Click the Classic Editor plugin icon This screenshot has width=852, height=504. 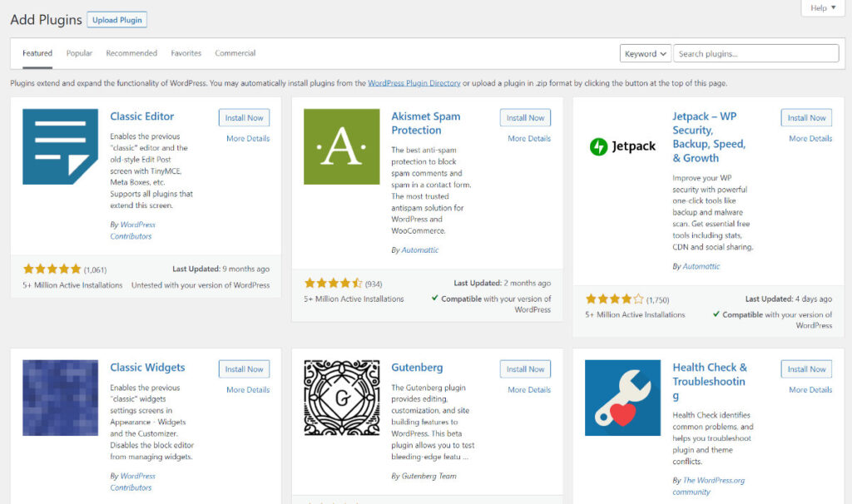60,146
